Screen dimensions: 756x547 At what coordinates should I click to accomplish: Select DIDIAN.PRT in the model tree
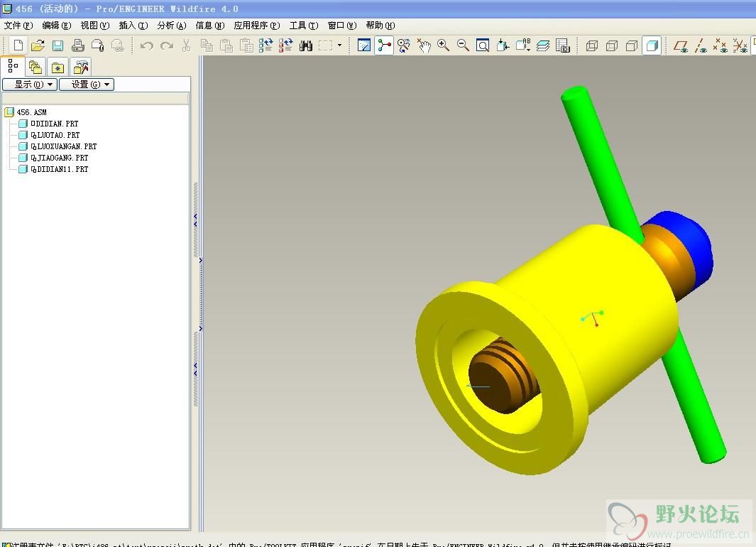pos(55,124)
